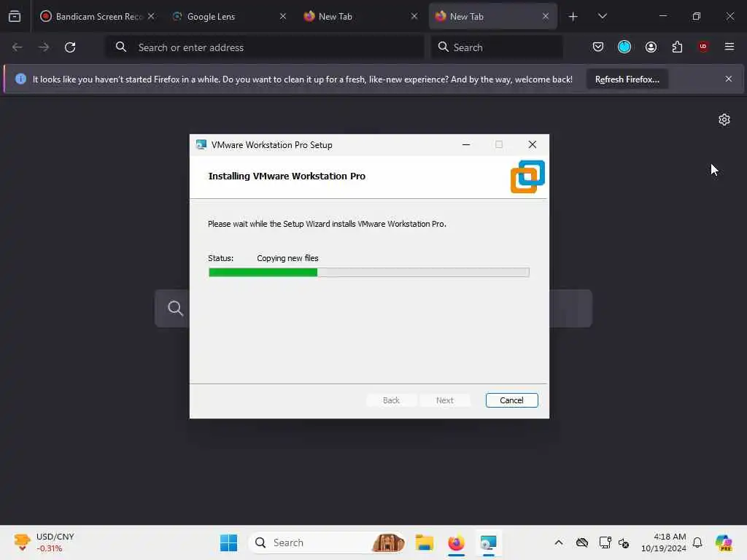Click the VMware installer taskbar icon
This screenshot has width=747, height=560.
488,542
